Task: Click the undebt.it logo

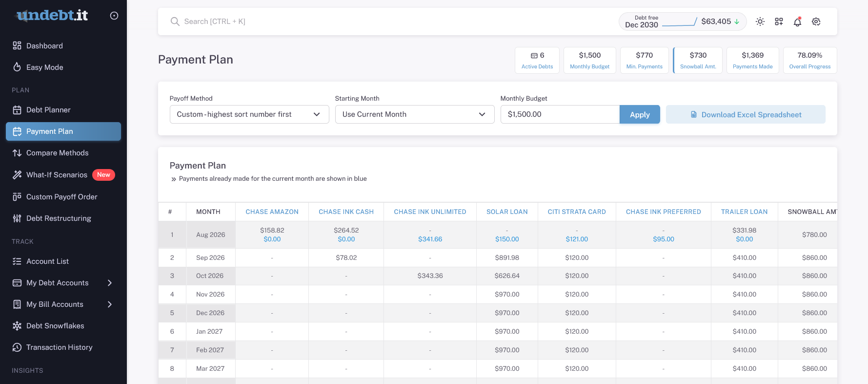Action: (52, 16)
